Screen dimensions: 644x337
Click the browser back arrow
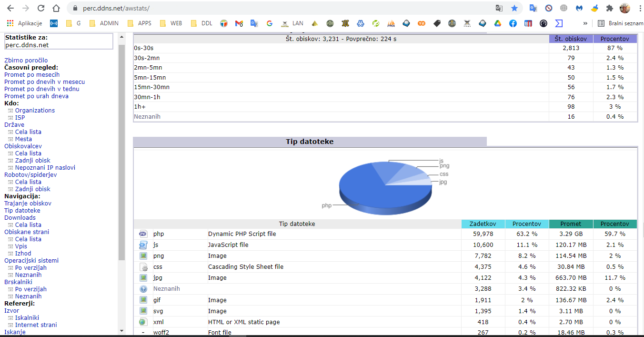click(10, 8)
